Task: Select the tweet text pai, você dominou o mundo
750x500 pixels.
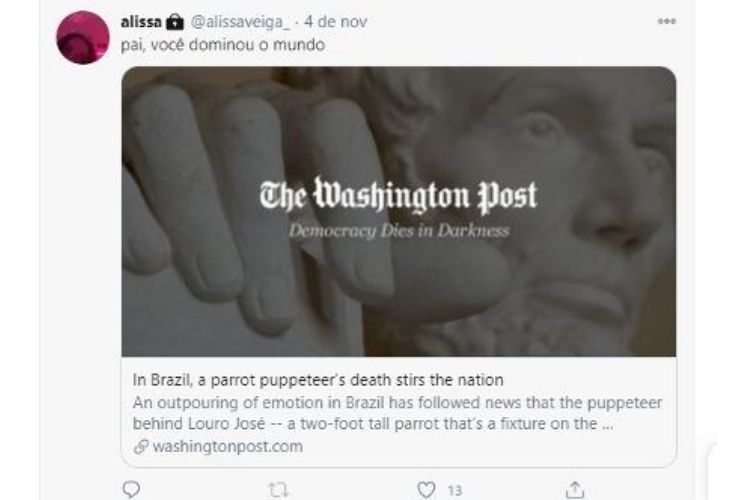Action: click(x=223, y=45)
